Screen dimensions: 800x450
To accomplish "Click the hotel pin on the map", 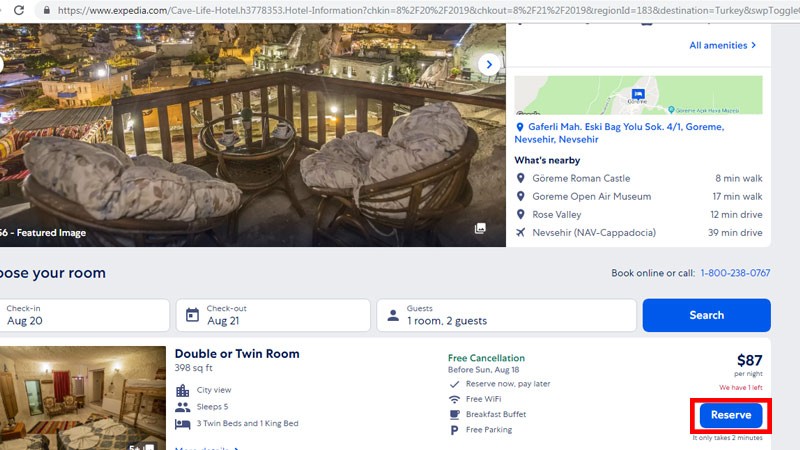I will pyautogui.click(x=638, y=94).
